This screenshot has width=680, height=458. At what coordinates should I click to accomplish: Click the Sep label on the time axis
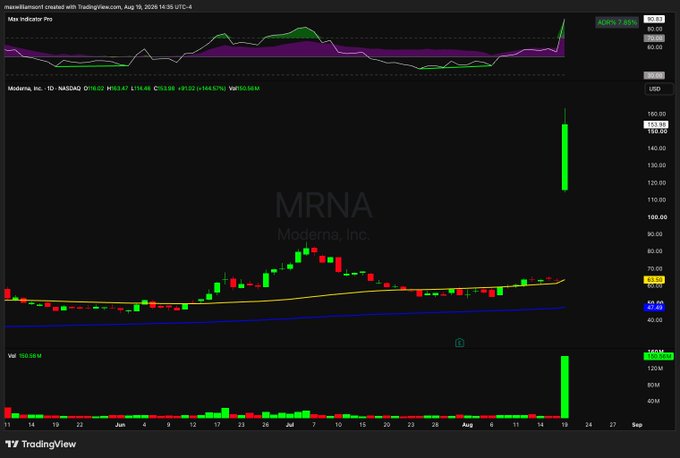(637, 425)
